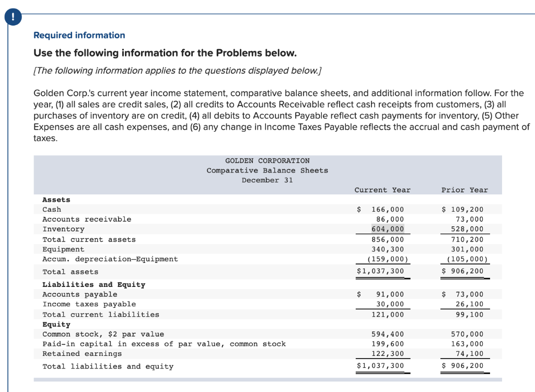
Task: Select the highlighted Inventory value 604,000
Action: pyautogui.click(x=388, y=229)
